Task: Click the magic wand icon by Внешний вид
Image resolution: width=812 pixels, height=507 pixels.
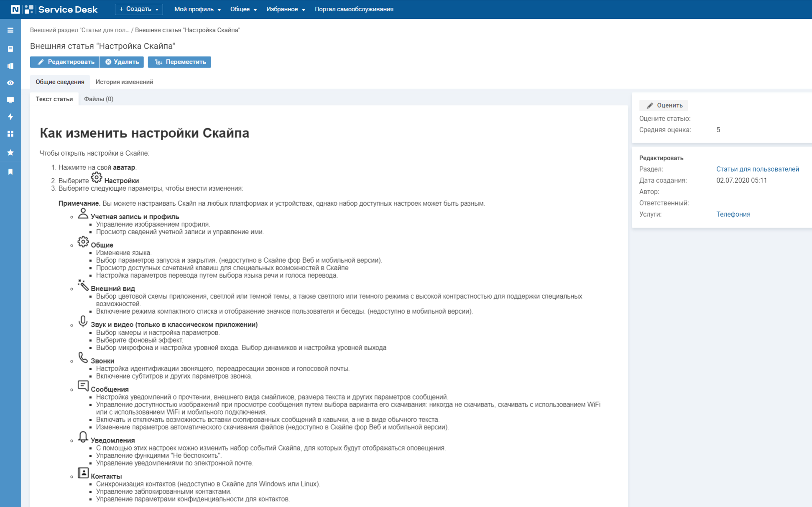Action: tap(83, 285)
